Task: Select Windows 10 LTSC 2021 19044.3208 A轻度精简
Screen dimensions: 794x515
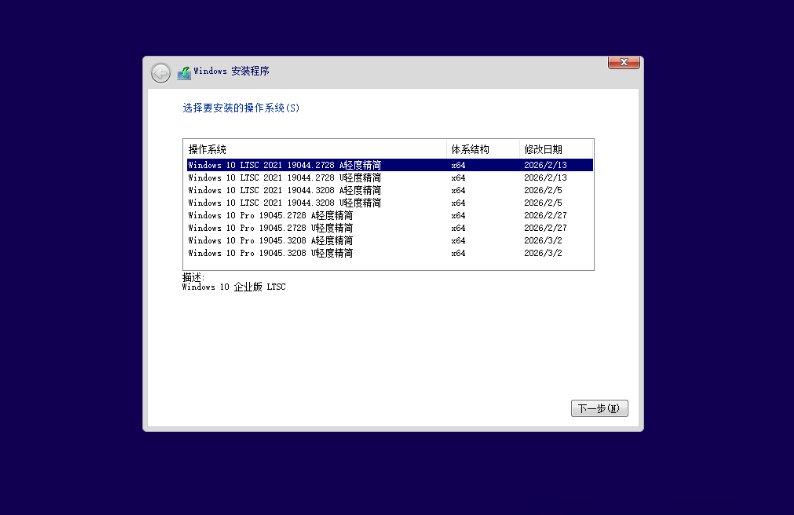Action: (x=390, y=190)
